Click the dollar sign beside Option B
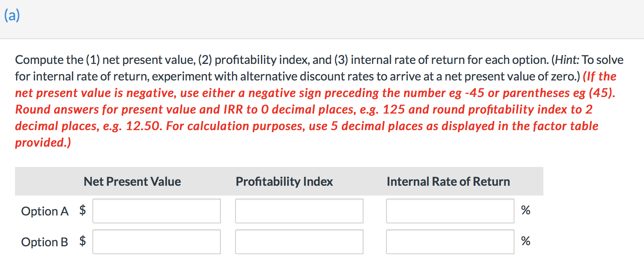 (x=83, y=241)
